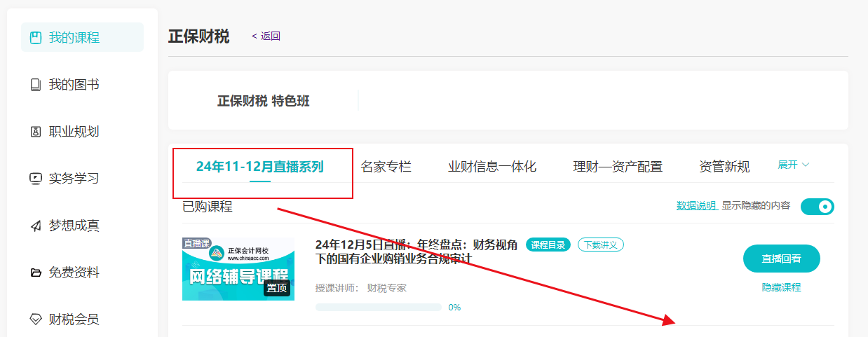Click the 实务学习 menu label
The width and height of the screenshot is (868, 337).
(x=74, y=179)
